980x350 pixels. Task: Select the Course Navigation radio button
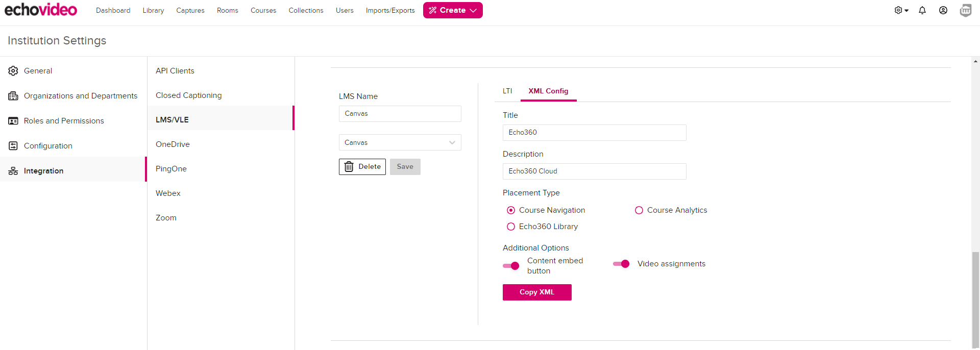click(x=511, y=210)
